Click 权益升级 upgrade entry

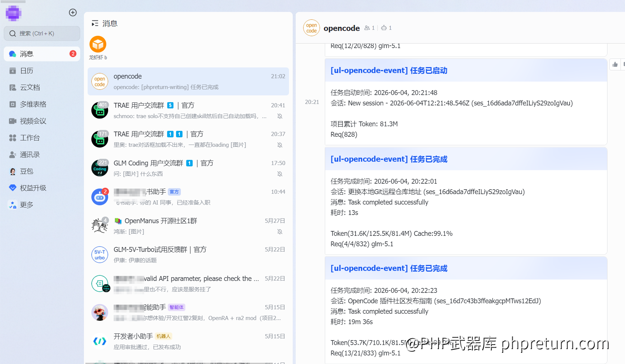click(x=42, y=188)
